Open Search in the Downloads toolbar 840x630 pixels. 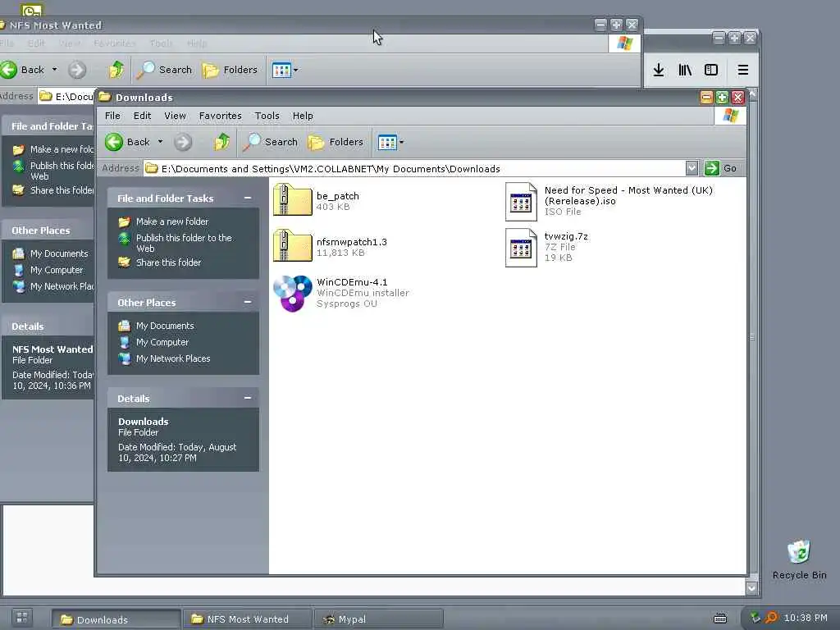(269, 142)
